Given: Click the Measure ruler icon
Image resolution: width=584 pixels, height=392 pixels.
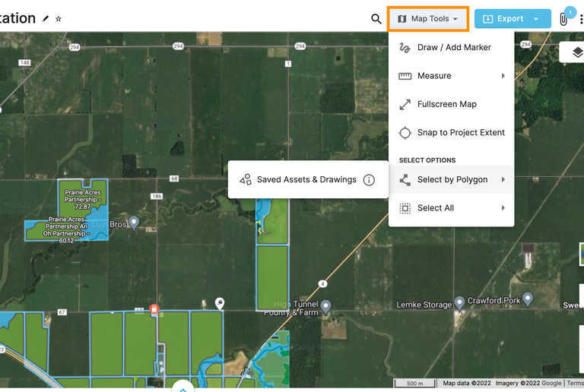Looking at the screenshot, I should tap(405, 76).
